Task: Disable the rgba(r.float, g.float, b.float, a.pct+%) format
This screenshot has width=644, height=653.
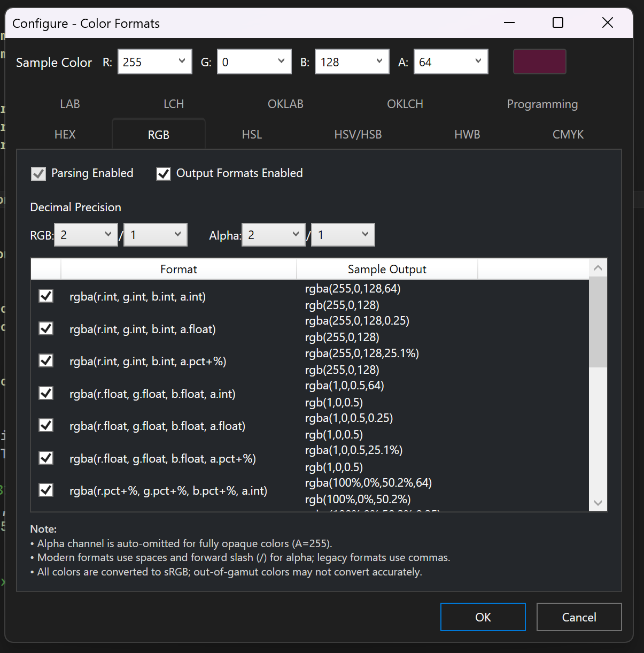Action: click(x=45, y=458)
